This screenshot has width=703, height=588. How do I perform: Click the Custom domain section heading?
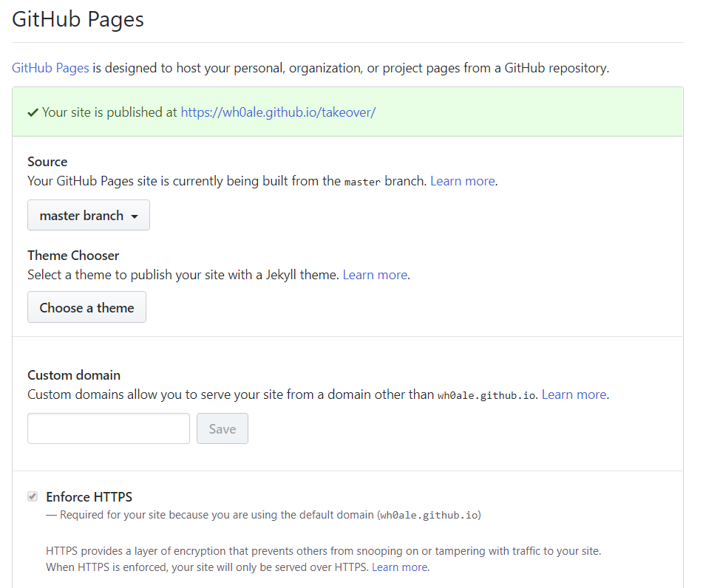pyautogui.click(x=74, y=375)
